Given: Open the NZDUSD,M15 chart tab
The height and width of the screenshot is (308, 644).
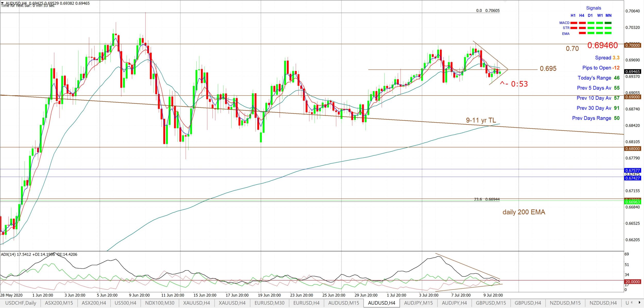Looking at the screenshot, I should click(x=565, y=303).
